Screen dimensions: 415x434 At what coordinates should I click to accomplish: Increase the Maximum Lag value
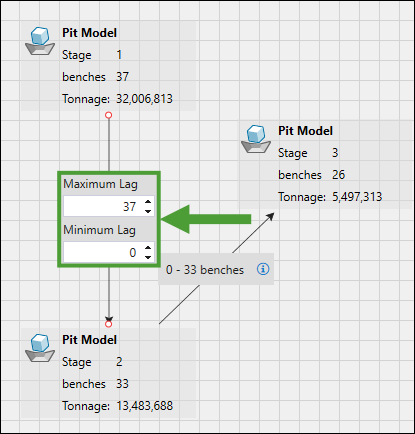[x=148, y=202]
